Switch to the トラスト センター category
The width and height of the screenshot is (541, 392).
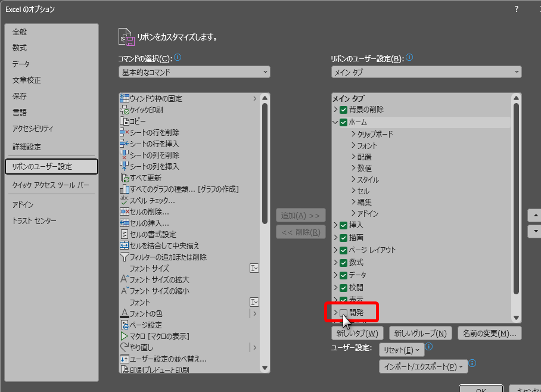click(35, 221)
